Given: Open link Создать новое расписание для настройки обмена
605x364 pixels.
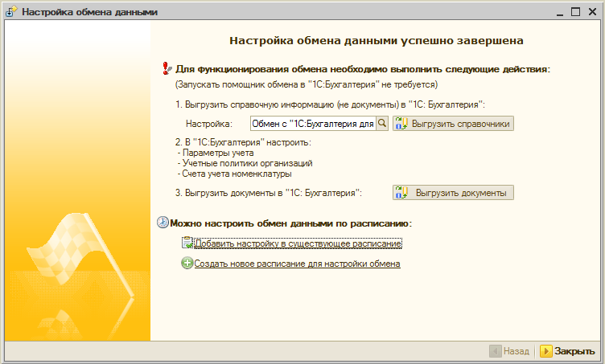Looking at the screenshot, I should click(x=297, y=264).
